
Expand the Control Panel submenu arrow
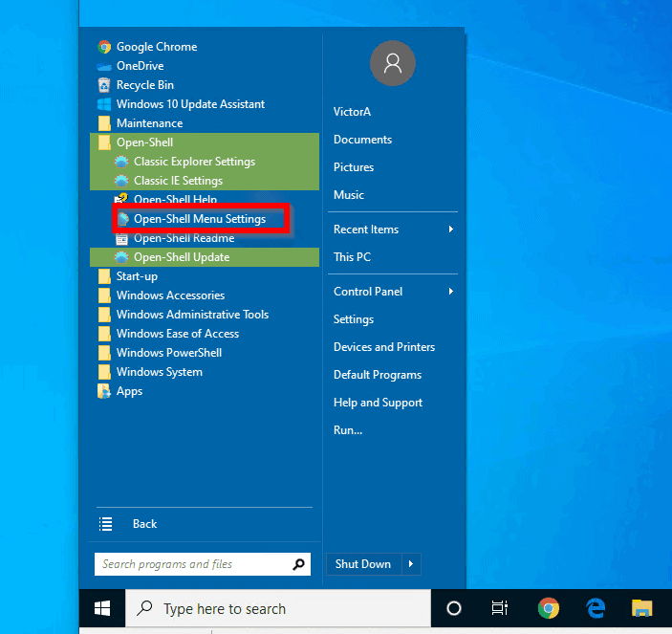click(x=451, y=292)
